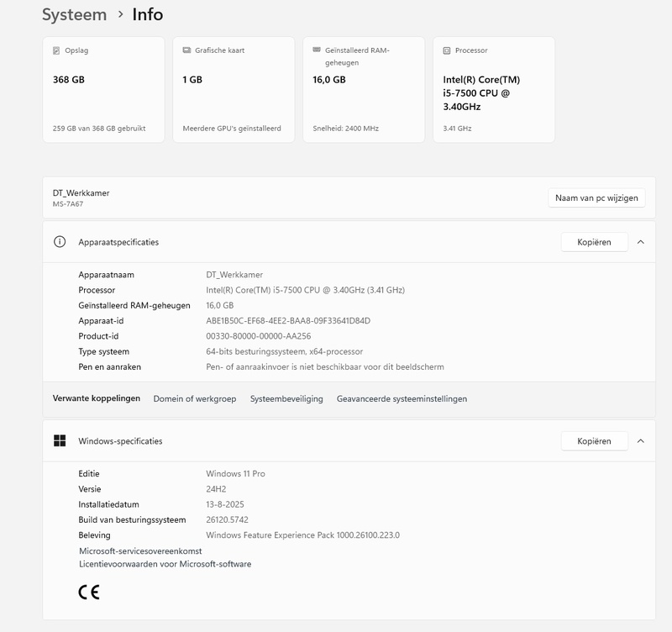Image resolution: width=672 pixels, height=632 pixels.
Task: Click the RAM-geheugen card icon
Action: 317,50
